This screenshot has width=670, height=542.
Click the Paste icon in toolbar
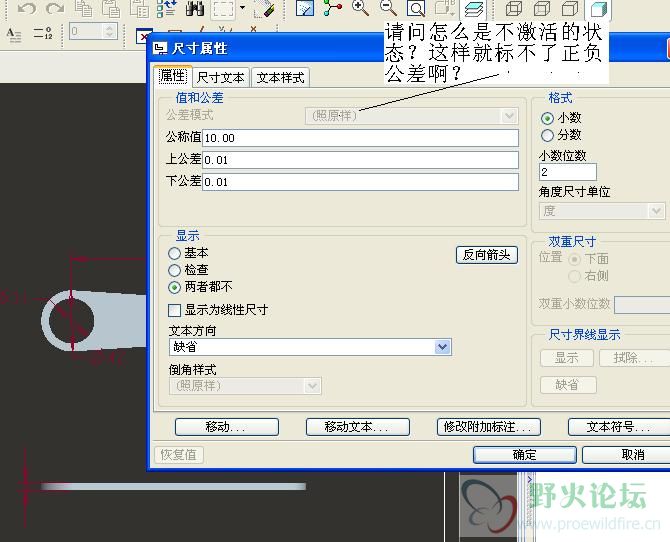pyautogui.click(x=111, y=9)
